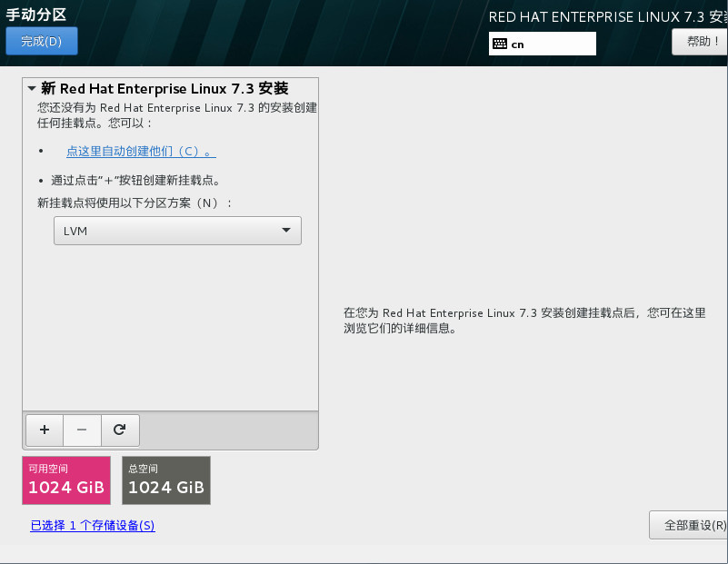Click the available space 1024 GiB box

[66, 480]
